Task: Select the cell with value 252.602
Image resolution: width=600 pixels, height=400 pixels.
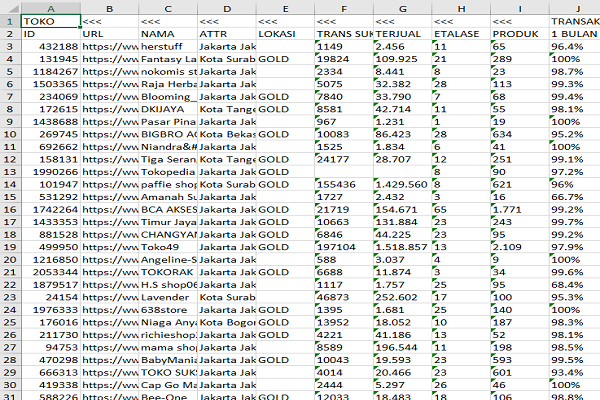Action: click(x=403, y=297)
